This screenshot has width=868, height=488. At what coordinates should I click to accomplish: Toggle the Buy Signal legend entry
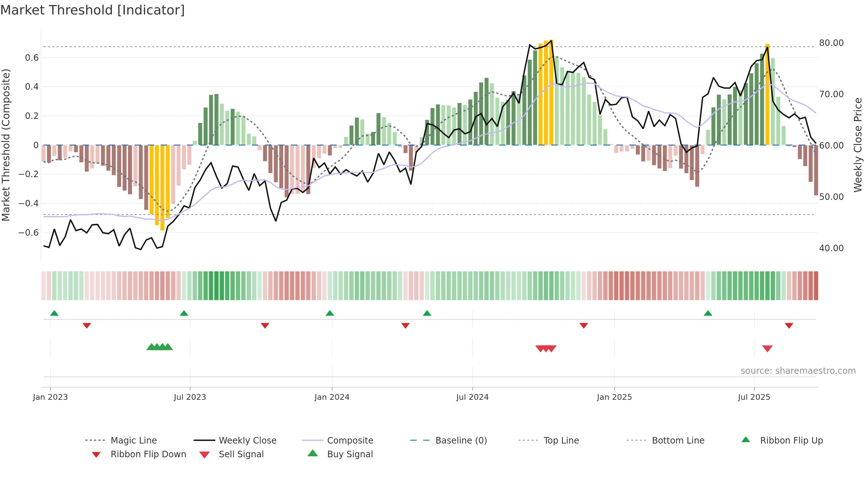340,454
